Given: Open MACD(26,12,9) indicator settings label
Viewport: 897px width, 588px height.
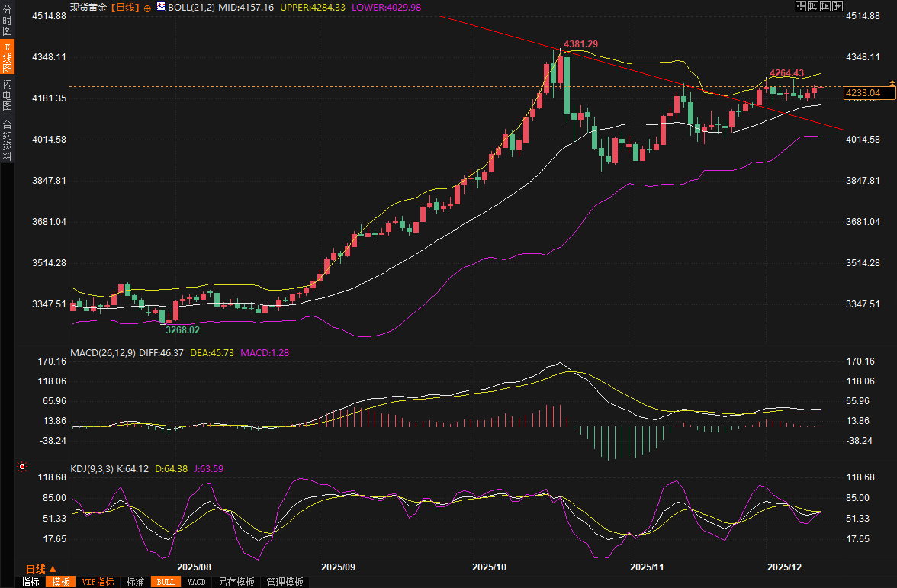Looking at the screenshot, I should [103, 352].
